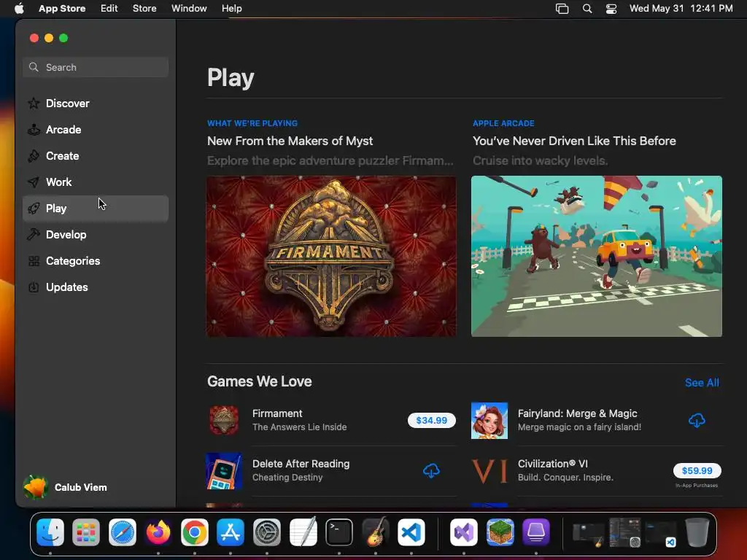Image resolution: width=747 pixels, height=560 pixels.
Task: Open Visual Studio from the dock
Action: (463, 532)
